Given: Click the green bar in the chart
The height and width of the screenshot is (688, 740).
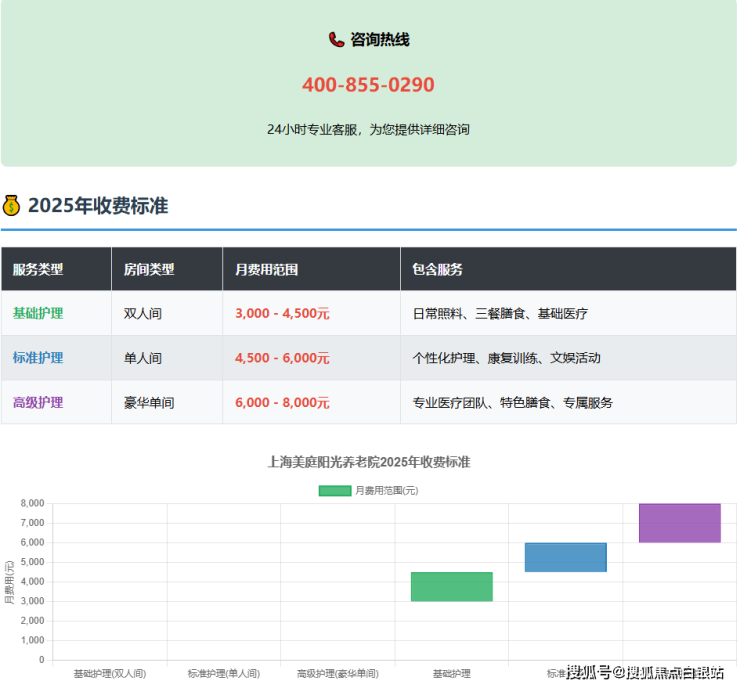Looking at the screenshot, I should pos(451,586).
